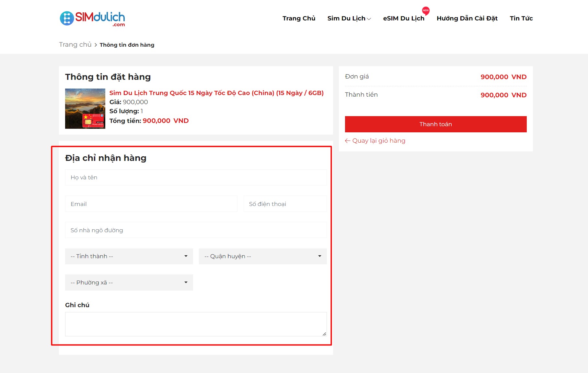
Task: Open the Phường xã dropdown
Action: (129, 282)
